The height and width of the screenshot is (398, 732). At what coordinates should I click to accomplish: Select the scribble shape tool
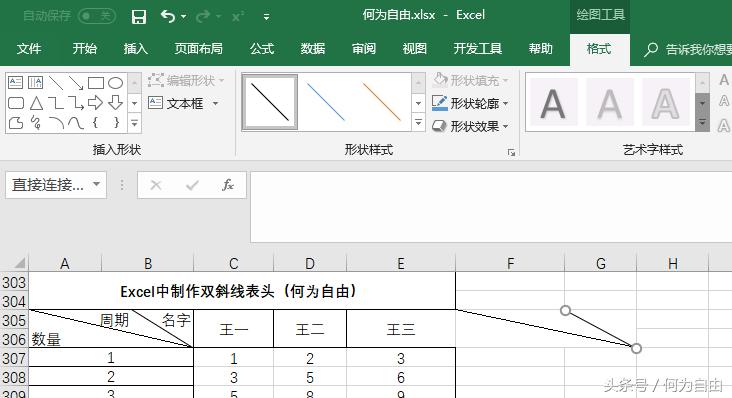pyautogui.click(x=35, y=123)
